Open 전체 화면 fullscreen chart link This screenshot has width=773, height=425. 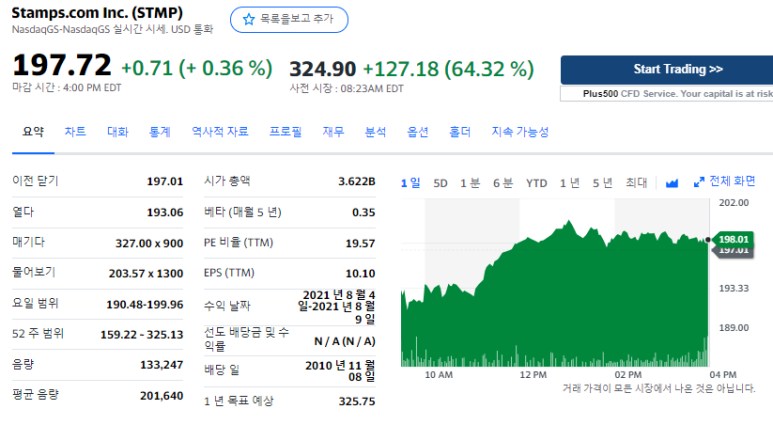pos(732,181)
